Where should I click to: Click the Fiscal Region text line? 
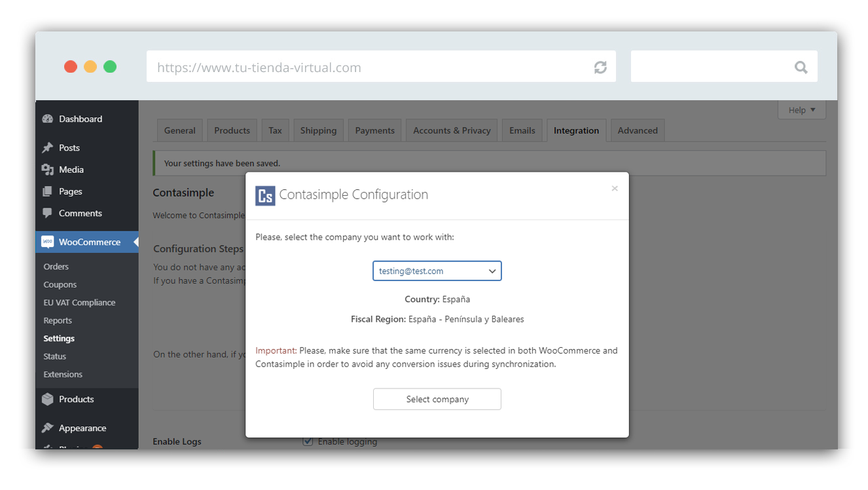[437, 319]
